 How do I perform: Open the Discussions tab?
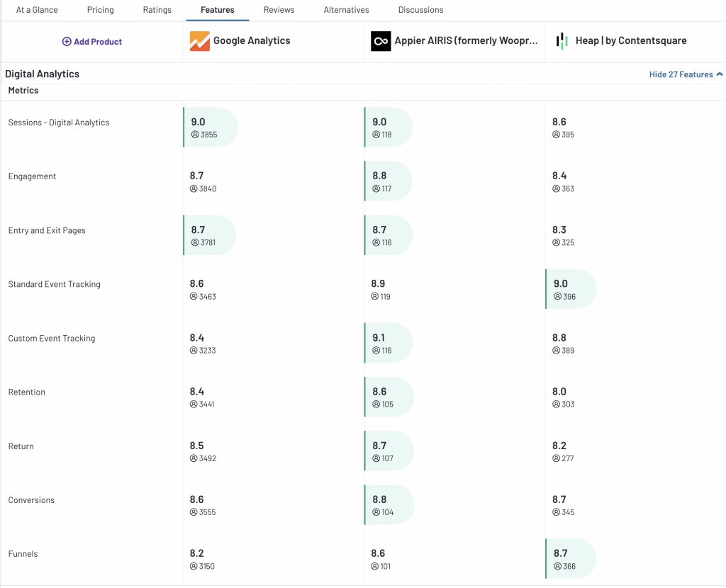[x=420, y=9]
